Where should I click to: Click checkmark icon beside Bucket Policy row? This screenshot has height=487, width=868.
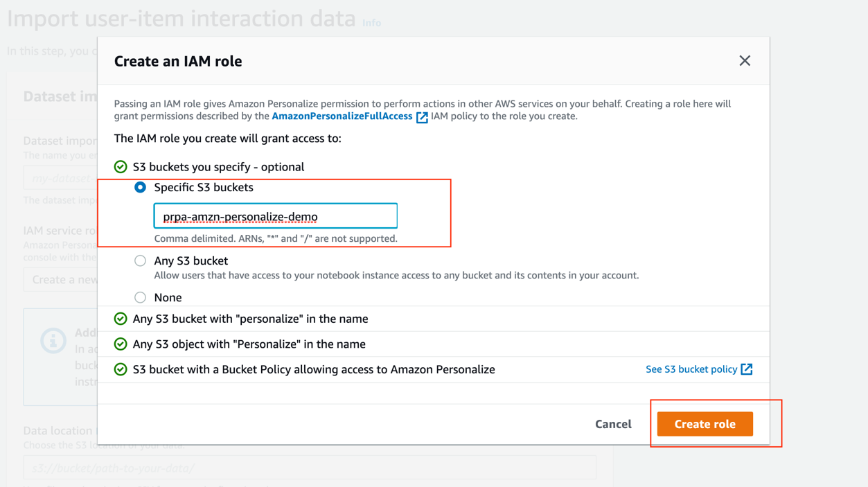point(121,369)
